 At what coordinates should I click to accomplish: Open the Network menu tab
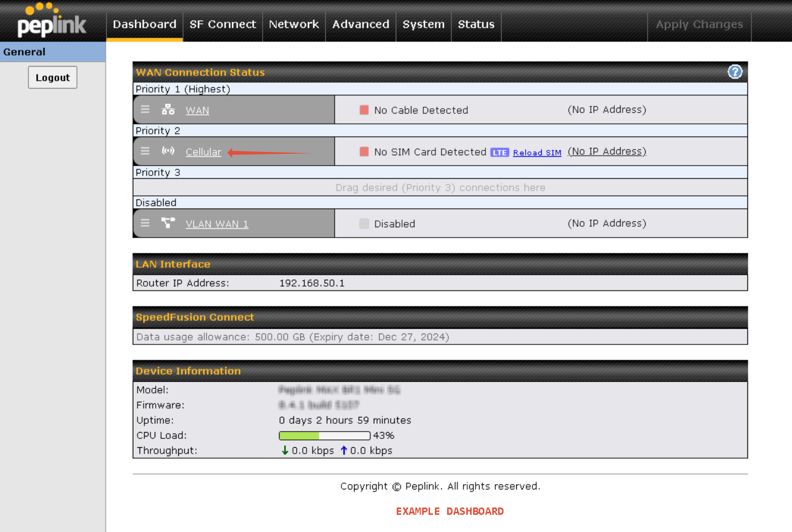click(x=294, y=24)
